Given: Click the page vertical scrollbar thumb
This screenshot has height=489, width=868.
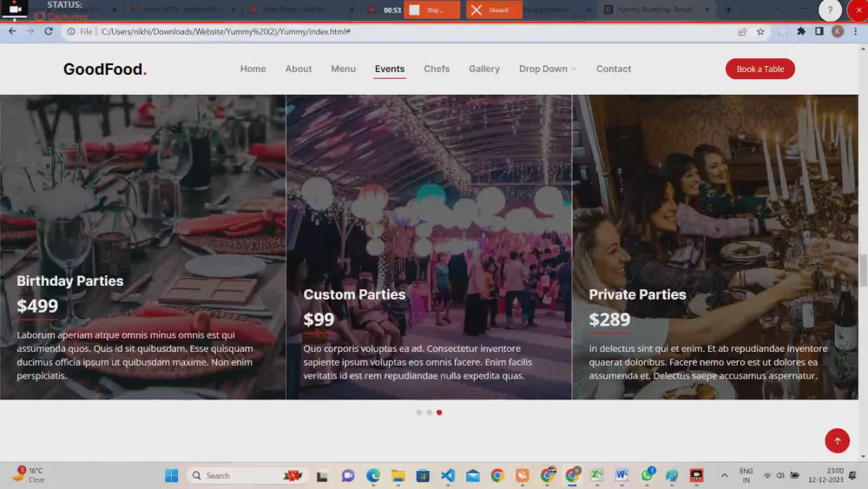Looking at the screenshot, I should 863,270.
